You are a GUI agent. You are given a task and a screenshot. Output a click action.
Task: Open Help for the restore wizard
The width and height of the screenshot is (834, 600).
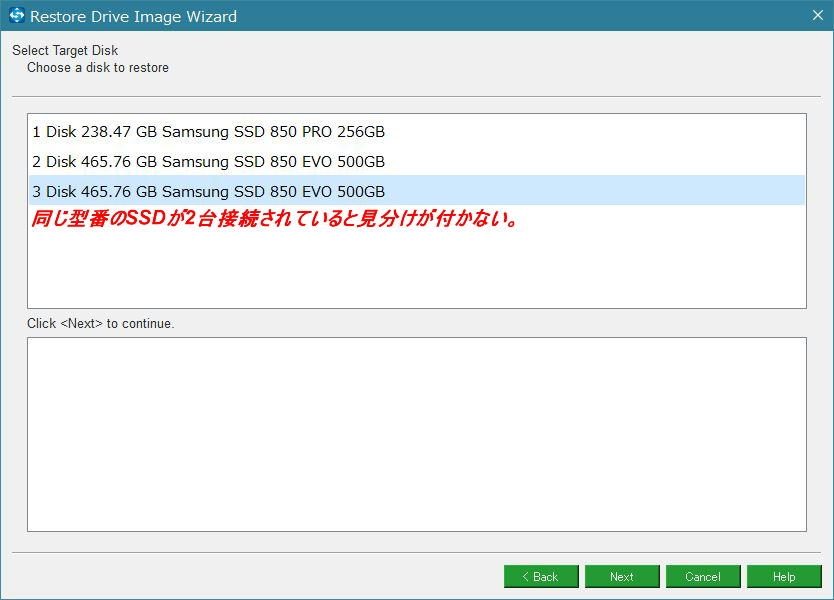(x=784, y=577)
